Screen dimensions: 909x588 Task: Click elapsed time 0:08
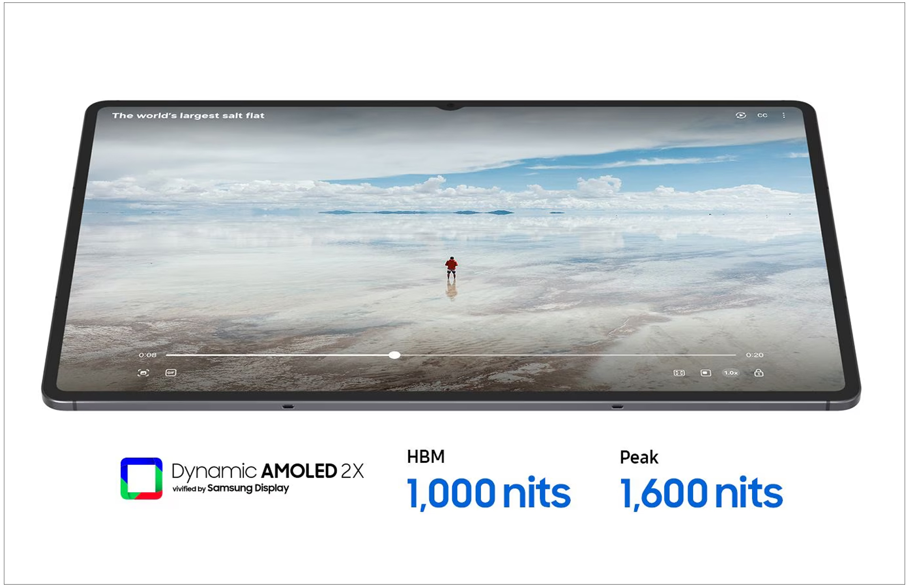[147, 355]
